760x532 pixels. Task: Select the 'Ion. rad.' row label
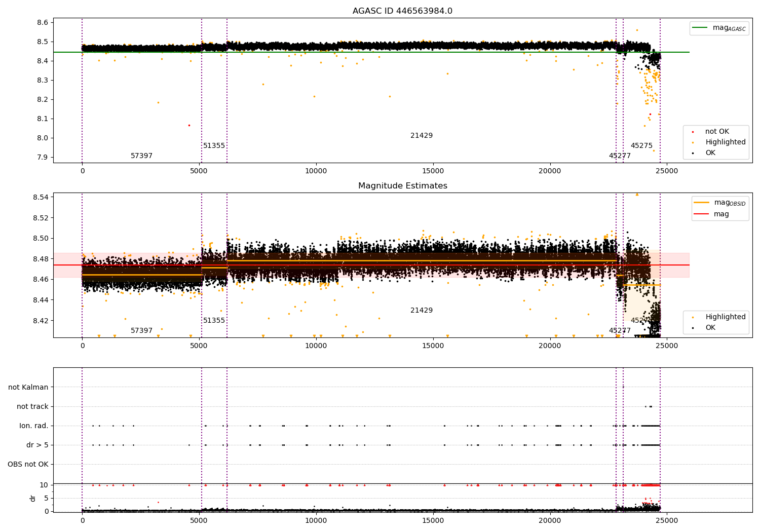[34, 426]
